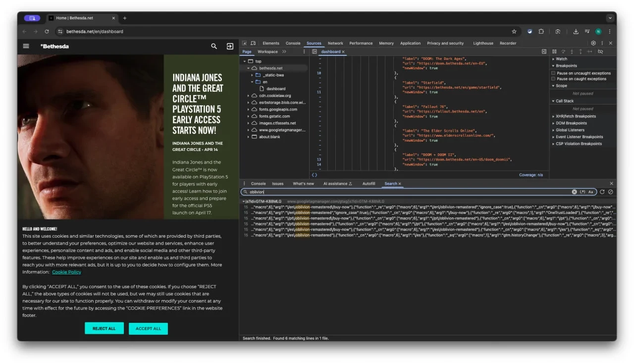Open the Cookie Policy link
The image size is (634, 364).
pos(66,272)
